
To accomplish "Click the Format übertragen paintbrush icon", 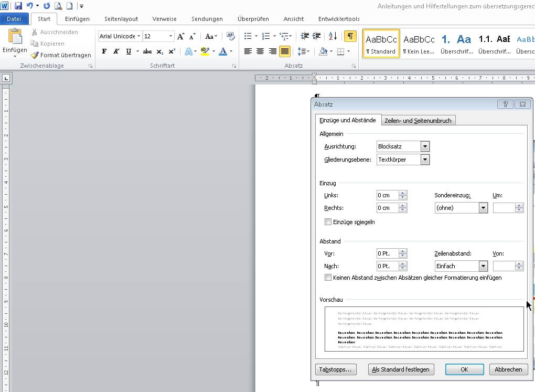I will (x=35, y=55).
